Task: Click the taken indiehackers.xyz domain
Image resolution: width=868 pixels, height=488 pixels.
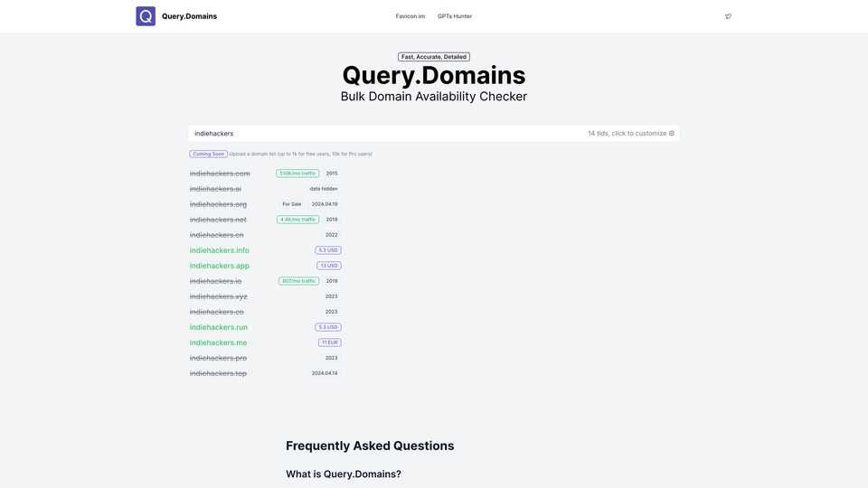Action: (218, 296)
